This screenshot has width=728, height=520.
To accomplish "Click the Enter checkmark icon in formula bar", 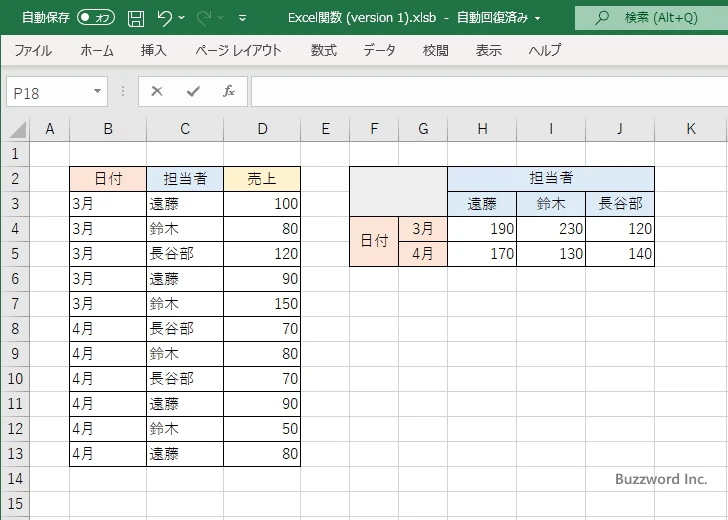I will pyautogui.click(x=193, y=91).
